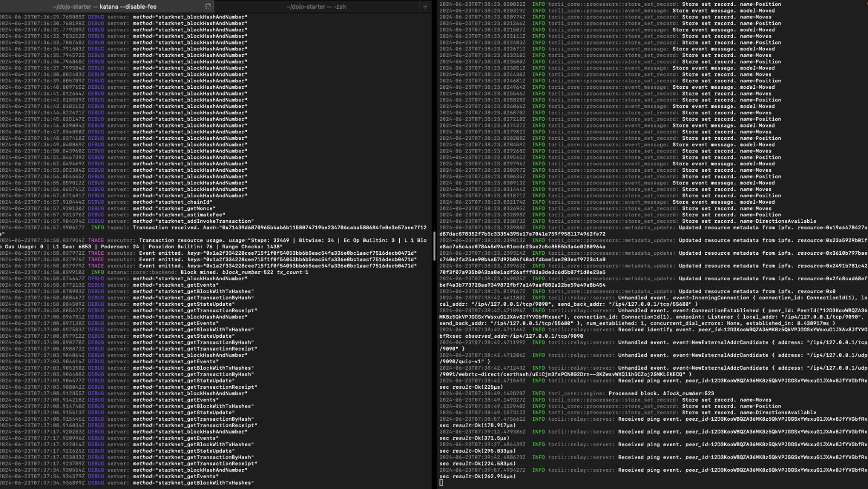
Task: Click 'resource=0x0' metadata update line
Action: (637, 291)
